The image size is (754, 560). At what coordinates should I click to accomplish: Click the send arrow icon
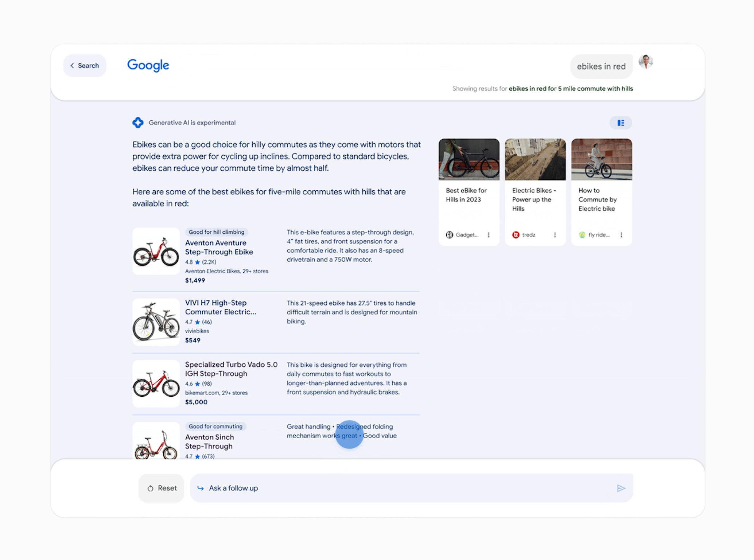click(x=621, y=488)
